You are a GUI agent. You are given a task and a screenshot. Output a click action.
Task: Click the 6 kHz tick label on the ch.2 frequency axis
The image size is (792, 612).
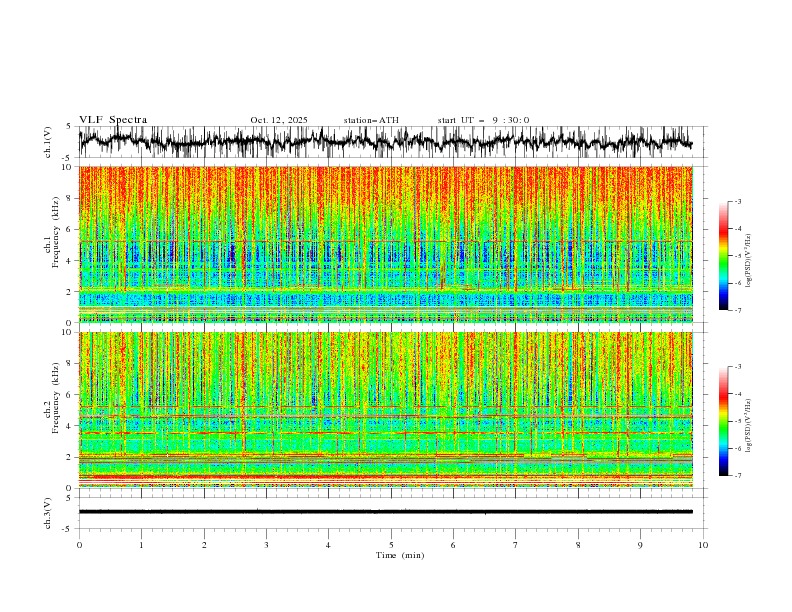coord(70,395)
